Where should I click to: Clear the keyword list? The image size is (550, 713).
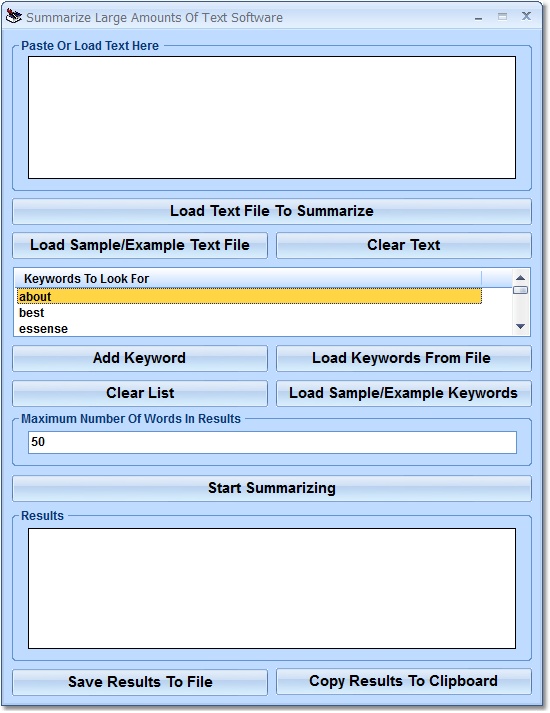coord(140,393)
